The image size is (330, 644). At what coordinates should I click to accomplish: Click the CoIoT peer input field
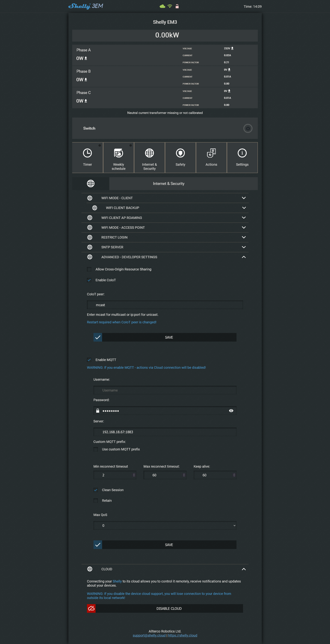[x=165, y=305]
